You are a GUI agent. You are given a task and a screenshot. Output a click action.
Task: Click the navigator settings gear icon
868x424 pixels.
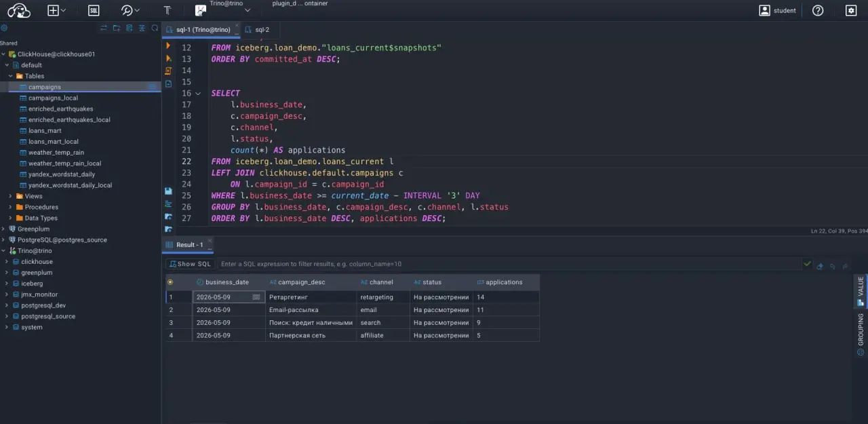point(4,28)
